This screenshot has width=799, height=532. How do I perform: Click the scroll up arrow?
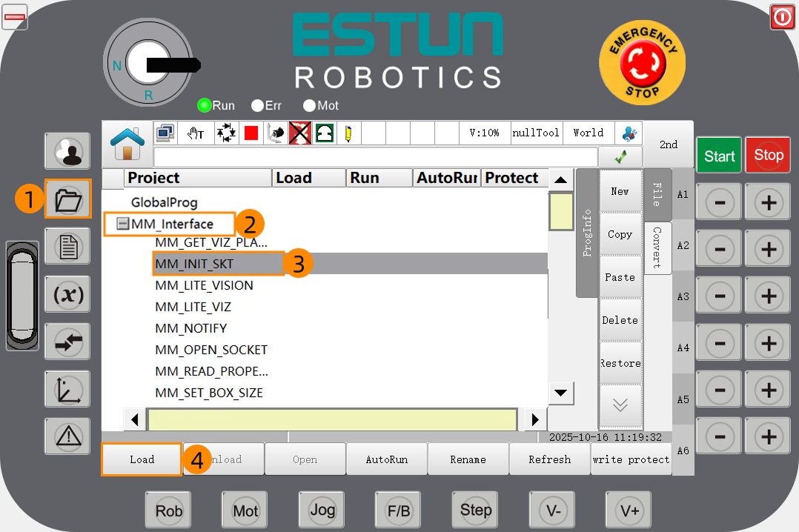560,179
